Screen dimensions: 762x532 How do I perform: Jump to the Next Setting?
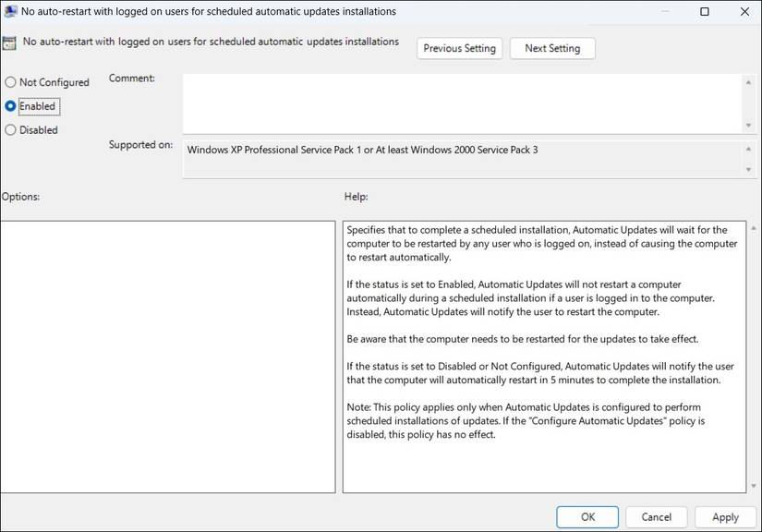point(552,48)
